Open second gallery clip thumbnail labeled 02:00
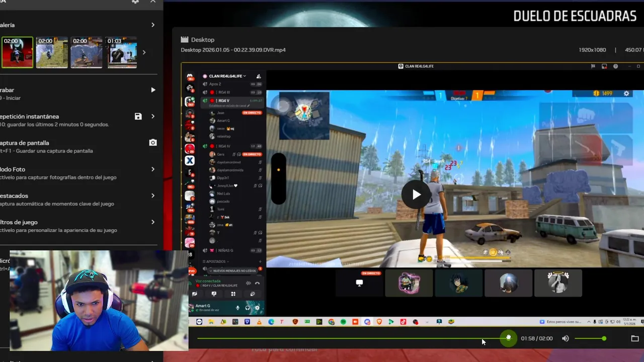The image size is (644, 362). click(x=52, y=52)
